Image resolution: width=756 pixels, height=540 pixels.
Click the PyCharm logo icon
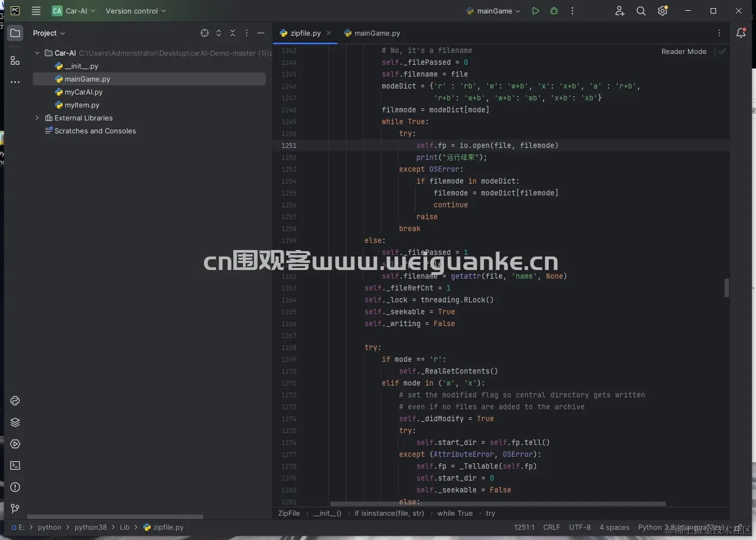(15, 11)
